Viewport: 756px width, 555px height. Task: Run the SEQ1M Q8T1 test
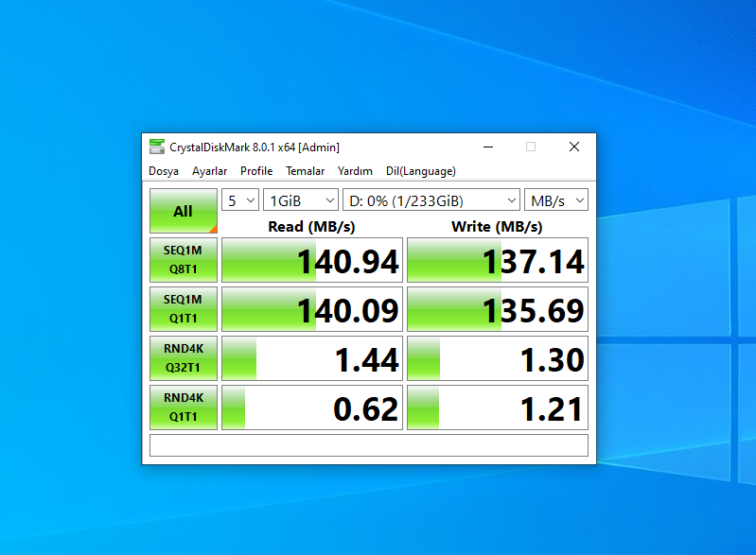[184, 260]
